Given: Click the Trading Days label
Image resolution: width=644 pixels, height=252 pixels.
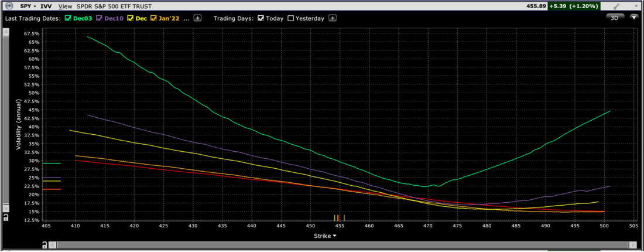Looking at the screenshot, I should tap(232, 19).
